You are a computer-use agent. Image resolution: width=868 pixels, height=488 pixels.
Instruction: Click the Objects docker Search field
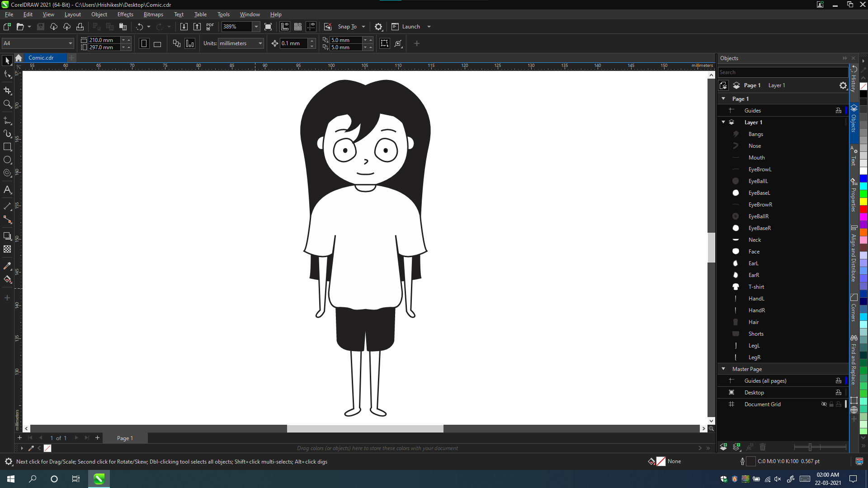point(783,72)
